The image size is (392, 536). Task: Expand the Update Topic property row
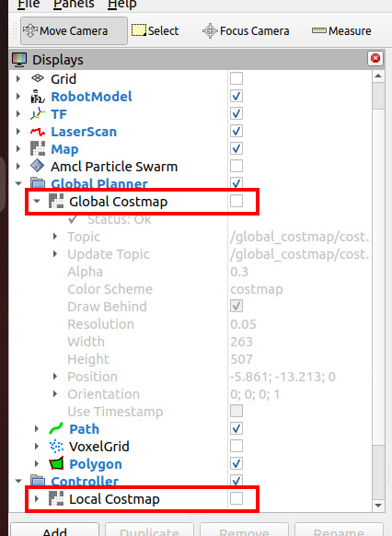point(55,253)
